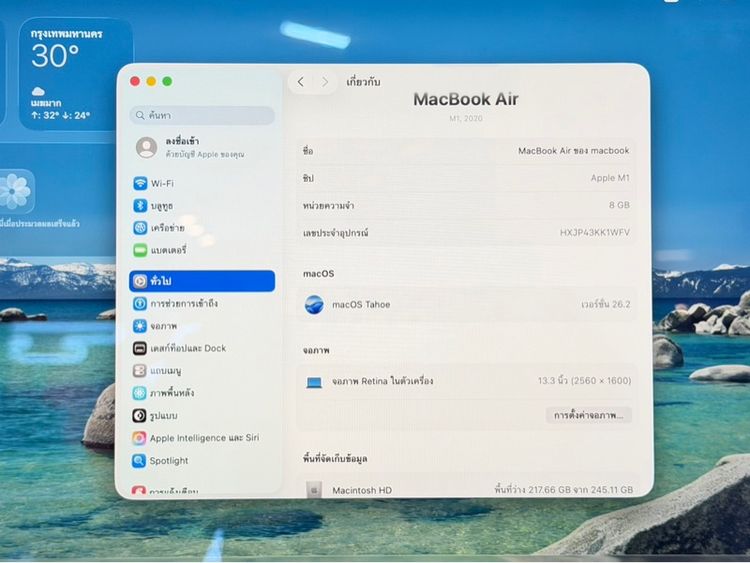Click the Bluetooth icon in sidebar
750x563 pixels.
point(140,206)
